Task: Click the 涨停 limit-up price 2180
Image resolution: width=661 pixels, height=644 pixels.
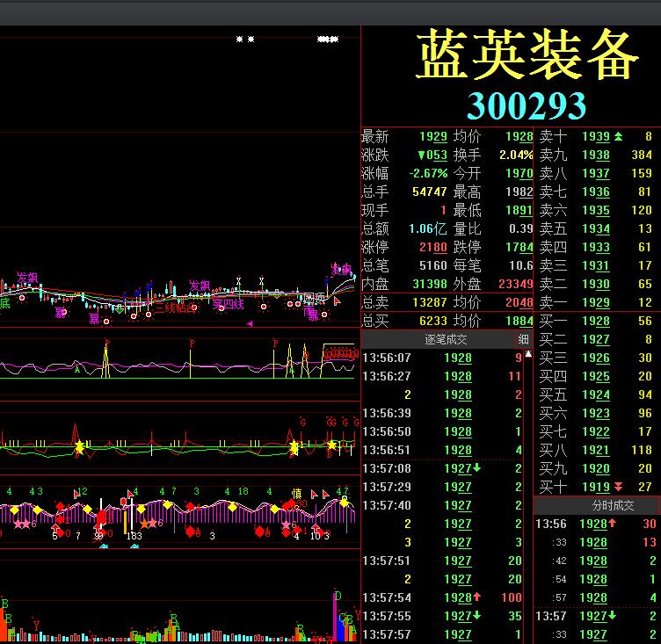Action: coord(433,247)
